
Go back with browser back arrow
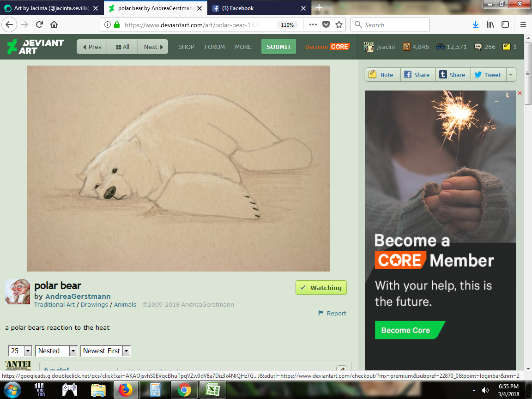pos(9,25)
